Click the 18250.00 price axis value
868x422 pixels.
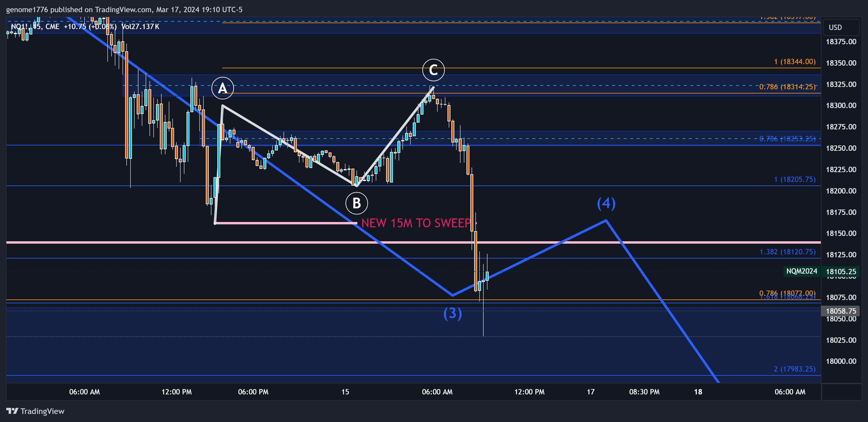(841, 148)
